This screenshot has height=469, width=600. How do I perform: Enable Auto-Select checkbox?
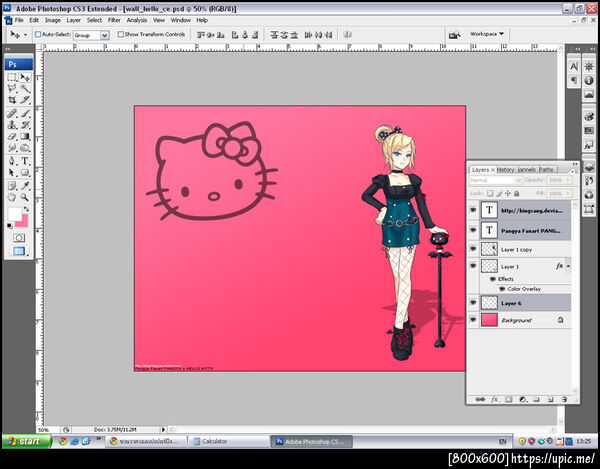(38, 34)
